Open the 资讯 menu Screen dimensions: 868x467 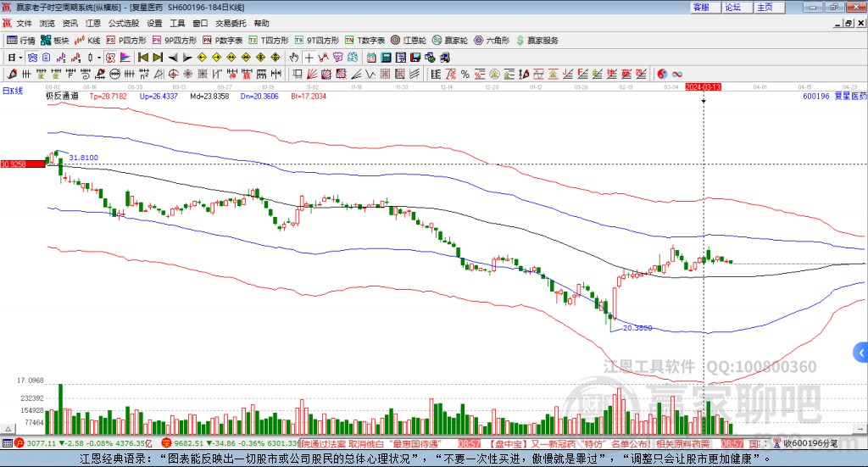[70, 23]
